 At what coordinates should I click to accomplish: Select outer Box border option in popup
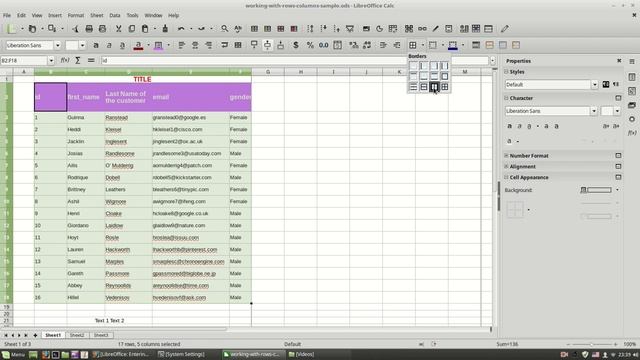[444, 76]
